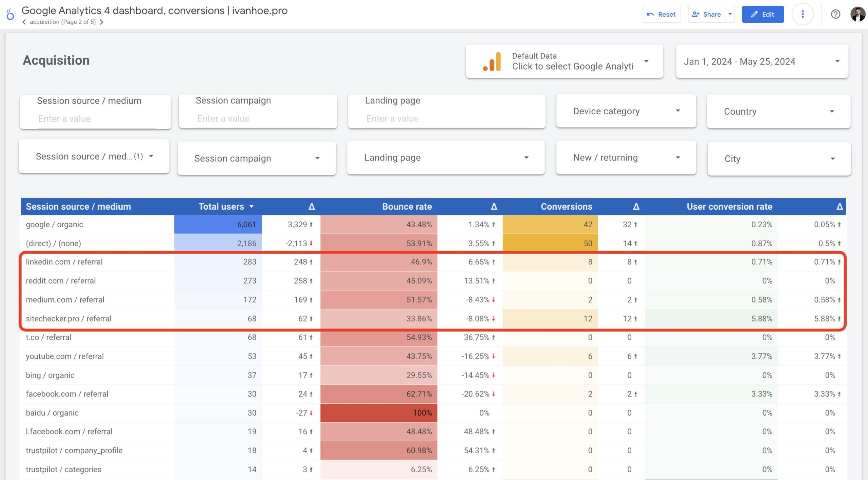This screenshot has height=480, width=868.
Task: Select the medium.com / referral row
Action: [433, 300]
